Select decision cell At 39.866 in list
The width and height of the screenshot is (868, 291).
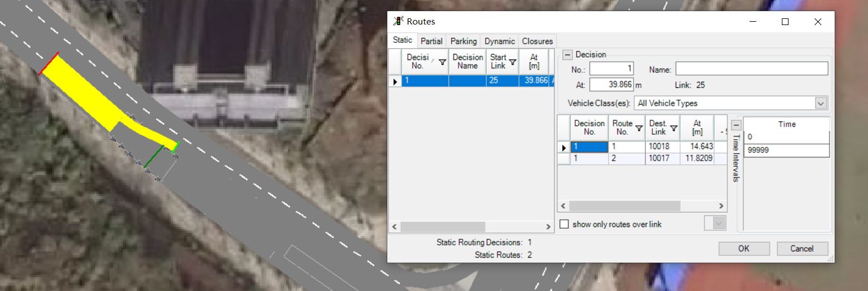click(x=534, y=81)
